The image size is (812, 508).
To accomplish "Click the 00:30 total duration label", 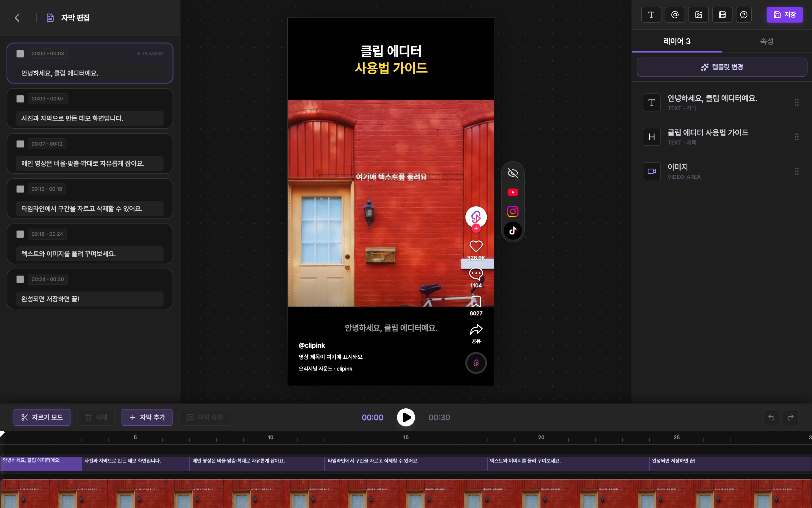I will [439, 417].
